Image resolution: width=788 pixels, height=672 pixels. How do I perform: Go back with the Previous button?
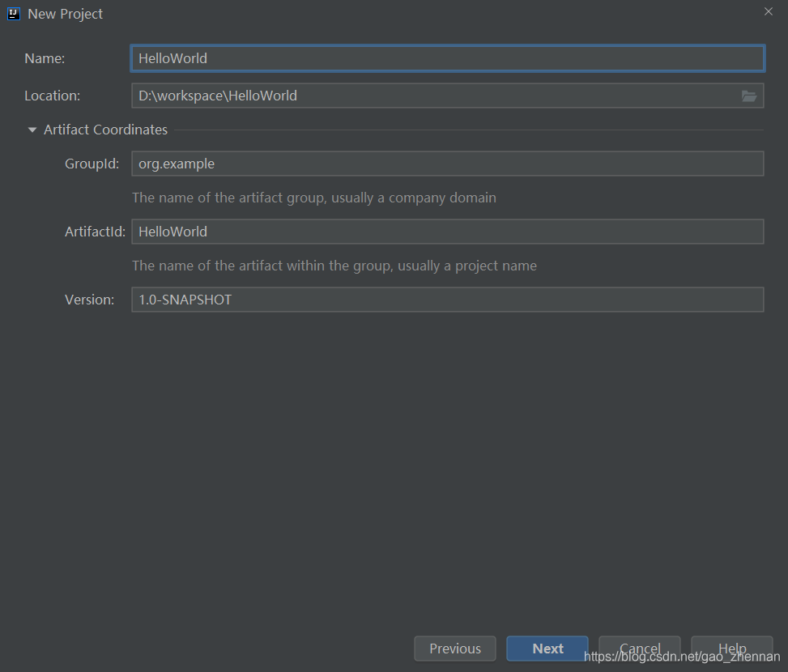pos(455,649)
